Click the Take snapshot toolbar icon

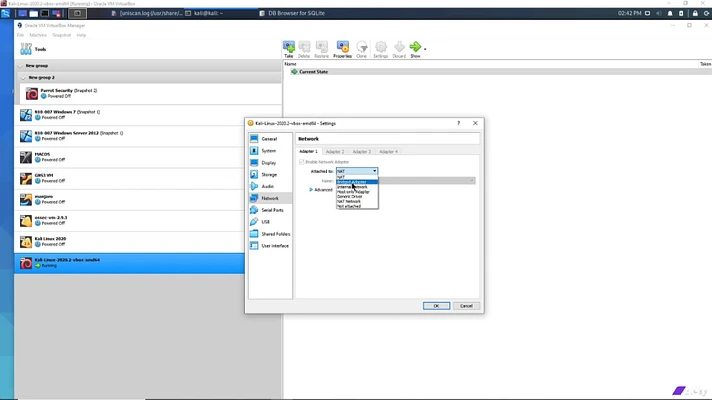coord(288,47)
